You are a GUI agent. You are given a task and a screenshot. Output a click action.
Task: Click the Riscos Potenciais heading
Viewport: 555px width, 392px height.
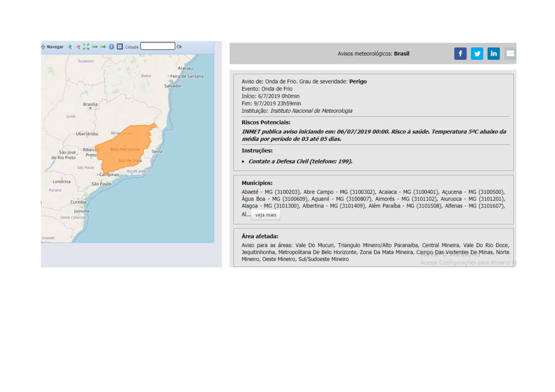pyautogui.click(x=266, y=123)
